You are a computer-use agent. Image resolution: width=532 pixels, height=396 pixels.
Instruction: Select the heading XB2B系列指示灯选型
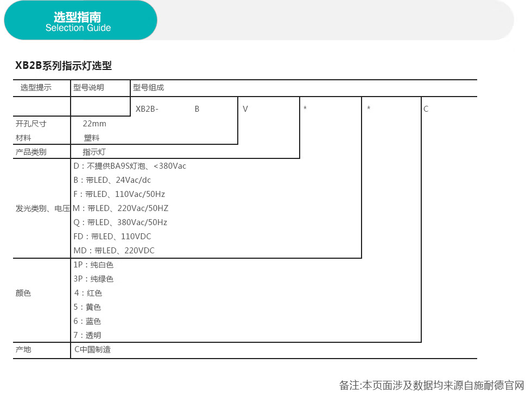[64, 66]
